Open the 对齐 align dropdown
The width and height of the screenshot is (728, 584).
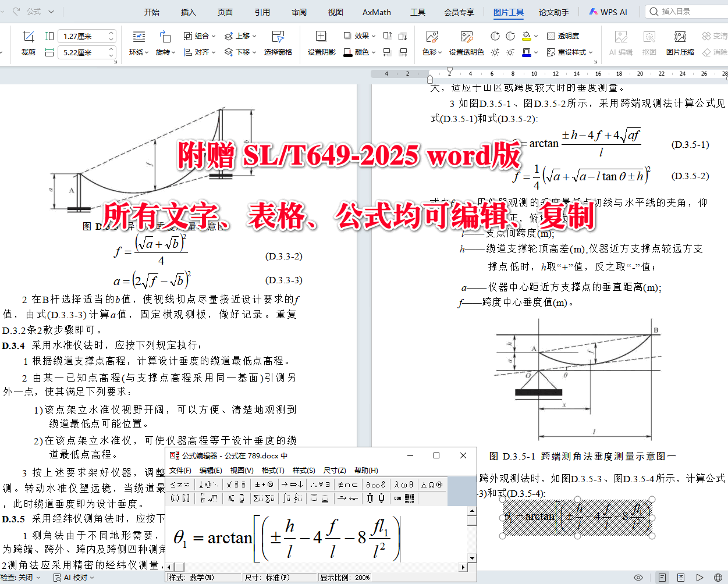click(x=200, y=52)
